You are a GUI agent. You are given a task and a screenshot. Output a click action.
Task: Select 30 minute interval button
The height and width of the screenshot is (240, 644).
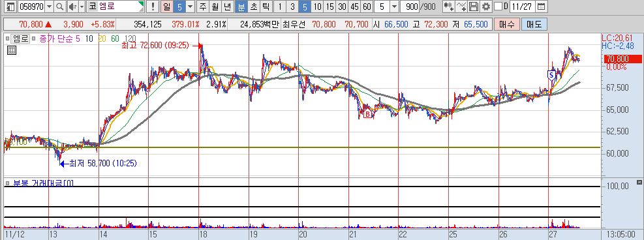(x=342, y=7)
